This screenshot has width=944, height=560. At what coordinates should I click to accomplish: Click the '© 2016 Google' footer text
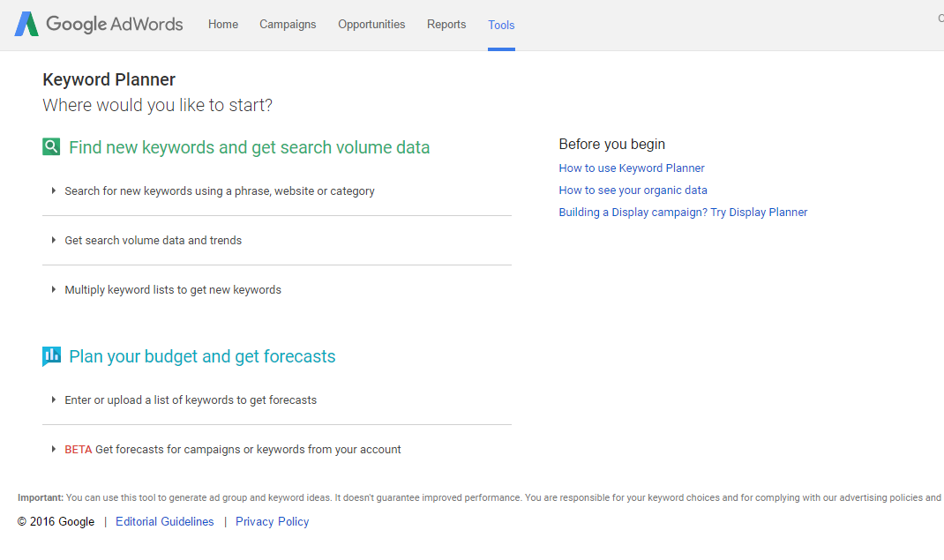click(x=56, y=521)
